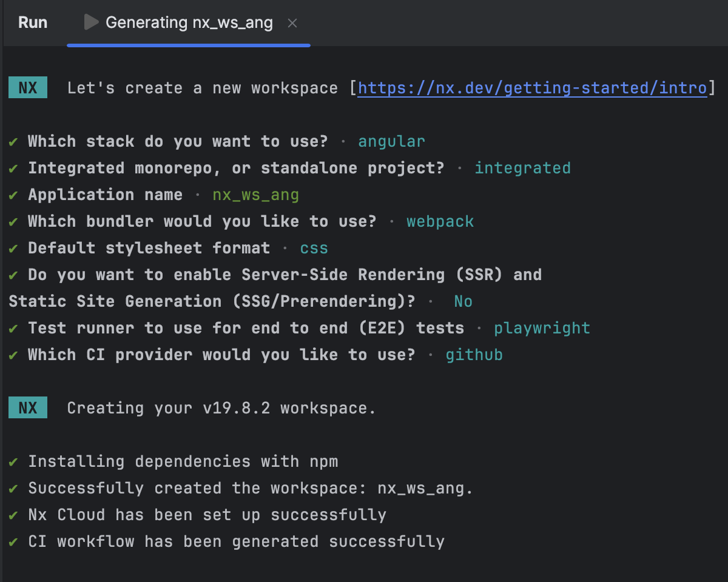Close the 'Generating nx_ws_ang' tab
The height and width of the screenshot is (582, 728).
pos(292,23)
